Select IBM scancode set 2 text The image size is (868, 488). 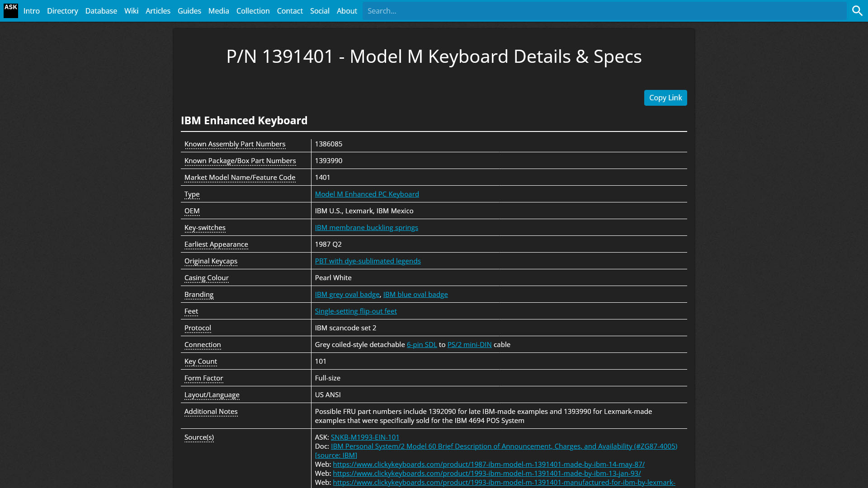346,328
